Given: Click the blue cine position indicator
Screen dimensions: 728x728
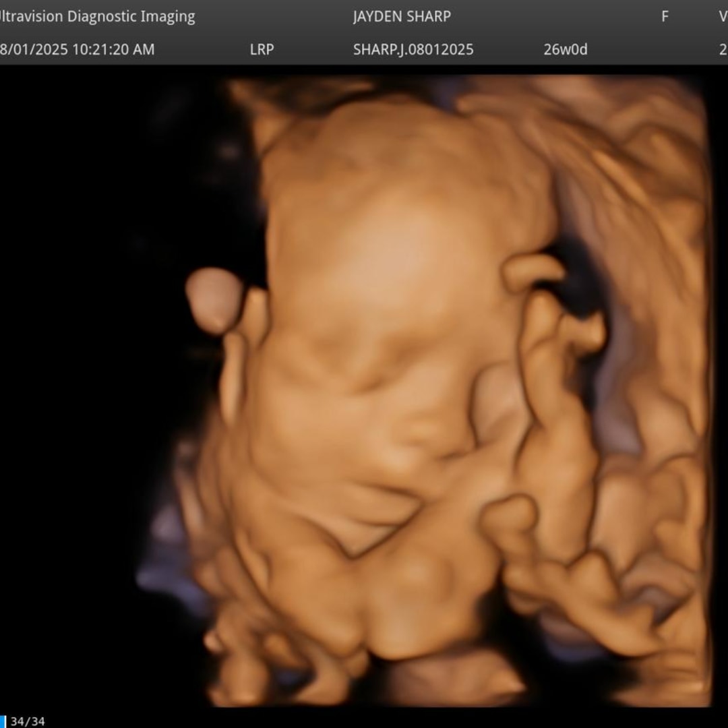Looking at the screenshot, I should [x=3, y=721].
